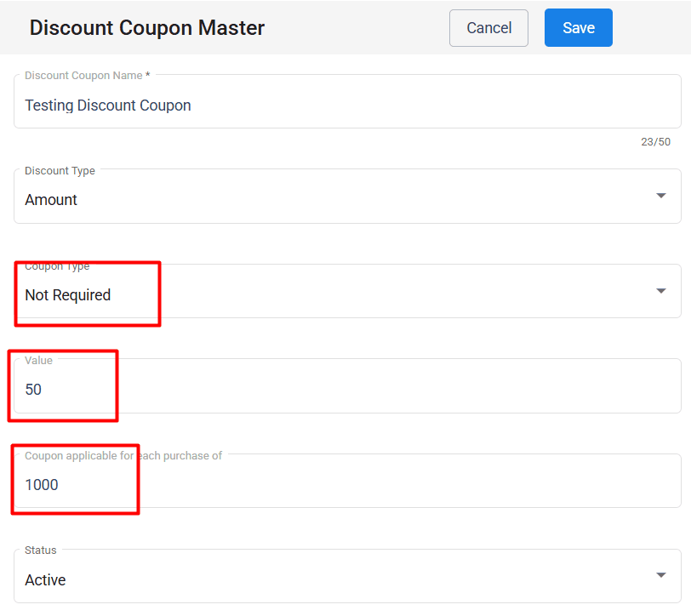Click the number 50 in Value field

tap(33, 391)
